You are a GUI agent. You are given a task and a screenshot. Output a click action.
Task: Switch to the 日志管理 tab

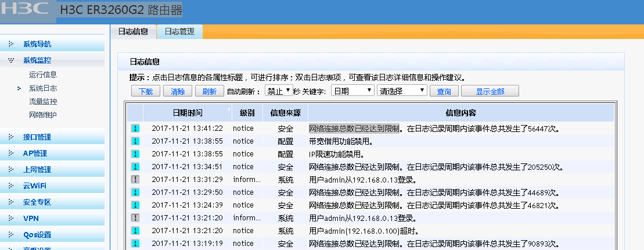pos(179,31)
